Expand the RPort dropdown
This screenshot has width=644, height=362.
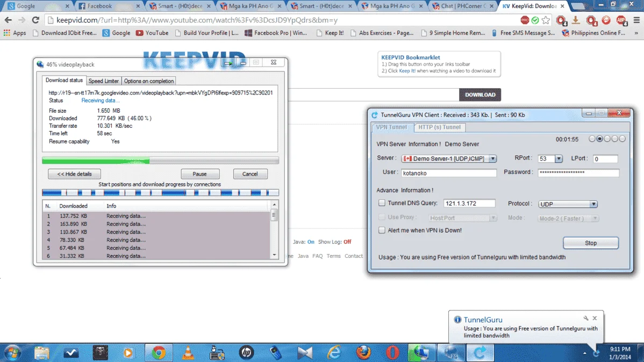559,159
